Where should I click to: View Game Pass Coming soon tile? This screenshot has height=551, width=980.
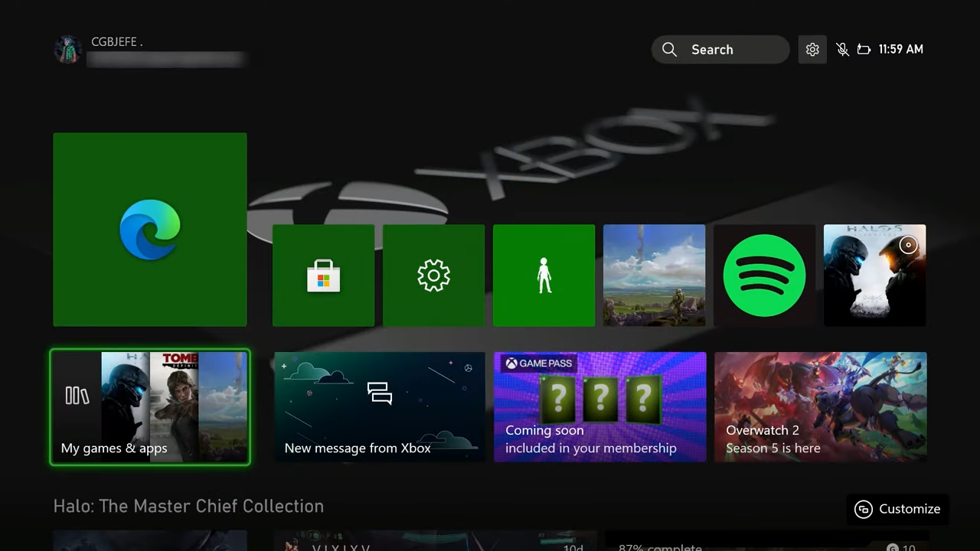pos(600,407)
